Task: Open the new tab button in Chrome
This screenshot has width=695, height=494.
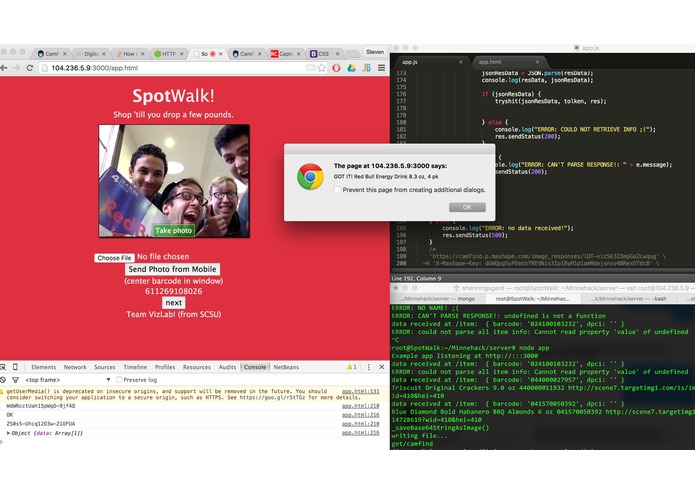Action: pos(353,54)
